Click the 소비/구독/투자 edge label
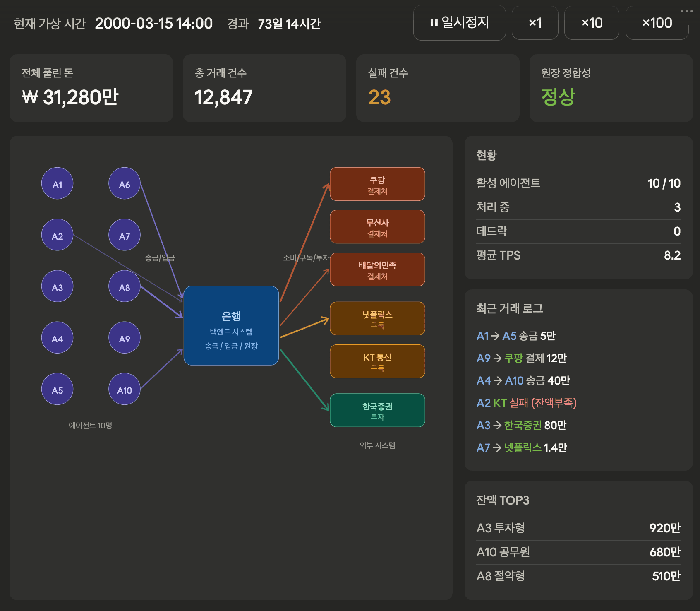The image size is (700, 611). coord(306,258)
